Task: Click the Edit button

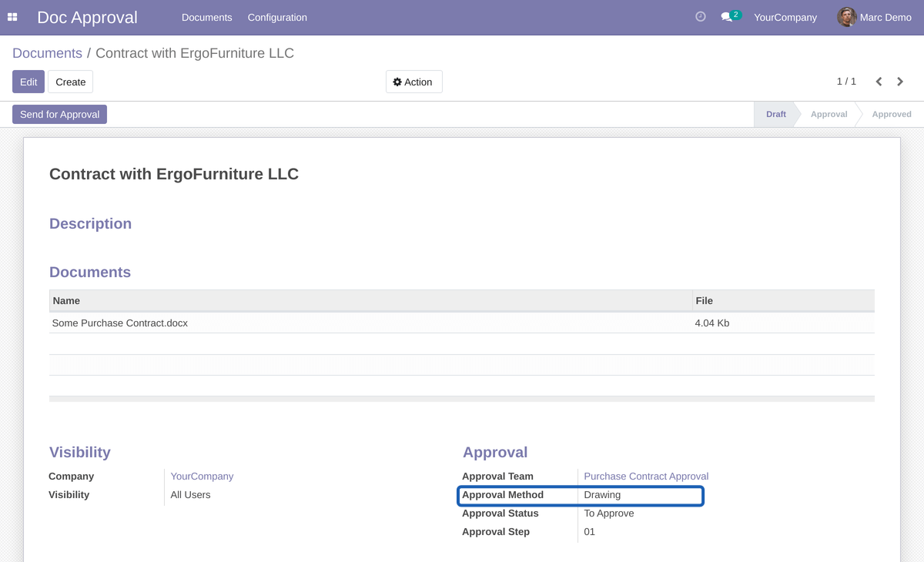Action: tap(28, 82)
